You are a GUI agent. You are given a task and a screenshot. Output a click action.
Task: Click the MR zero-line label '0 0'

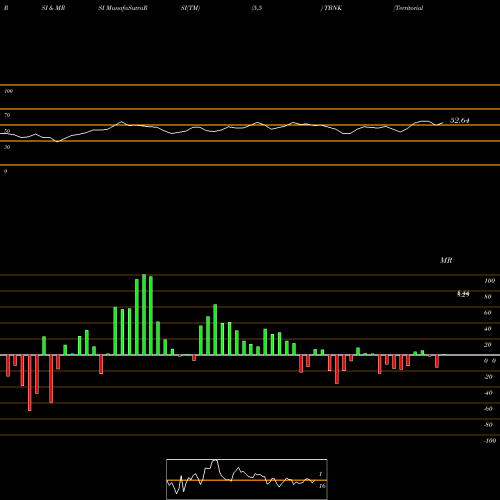click(x=490, y=361)
